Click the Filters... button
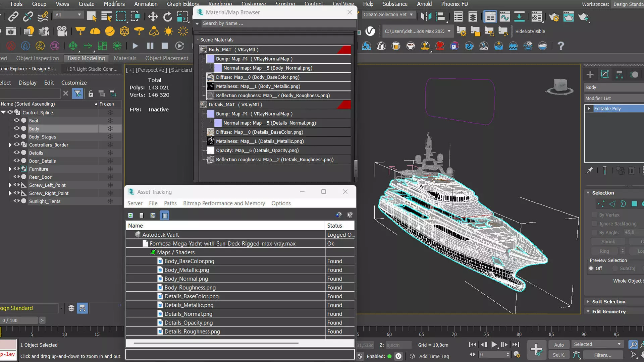Image resolution: width=644 pixels, height=362 pixels. click(x=602, y=355)
